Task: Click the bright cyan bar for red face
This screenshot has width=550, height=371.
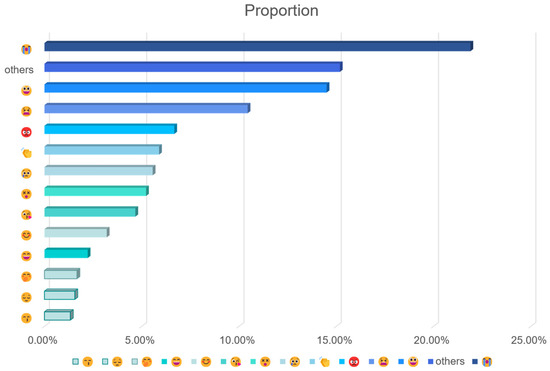Action: 110,129
